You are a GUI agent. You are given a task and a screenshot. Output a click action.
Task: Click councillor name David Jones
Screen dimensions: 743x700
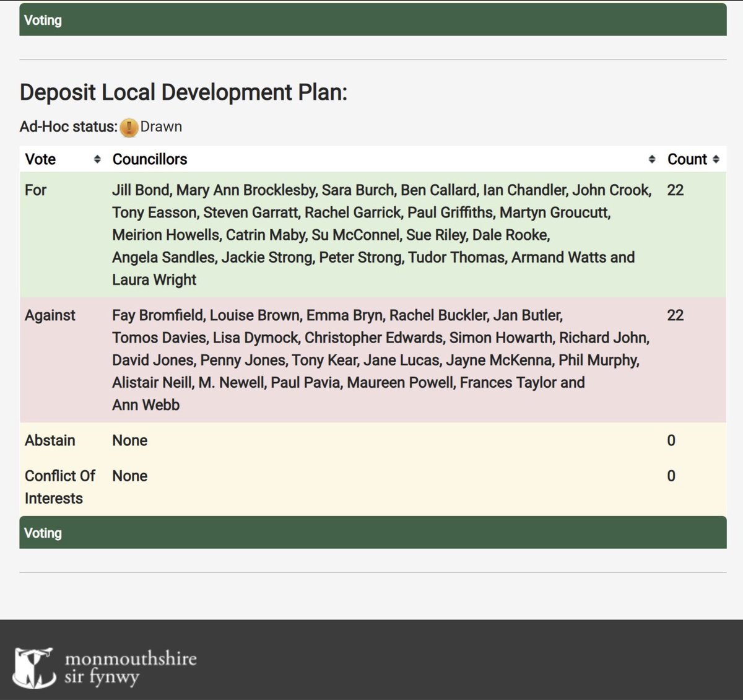tap(152, 360)
